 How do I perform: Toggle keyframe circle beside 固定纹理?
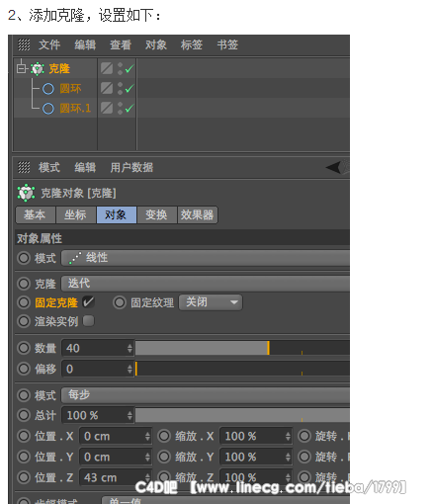pos(120,302)
